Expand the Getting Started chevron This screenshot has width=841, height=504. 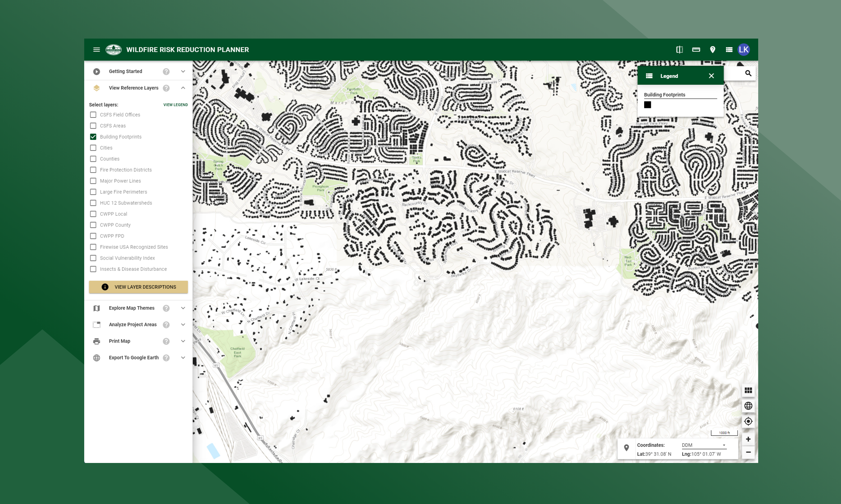pos(183,72)
